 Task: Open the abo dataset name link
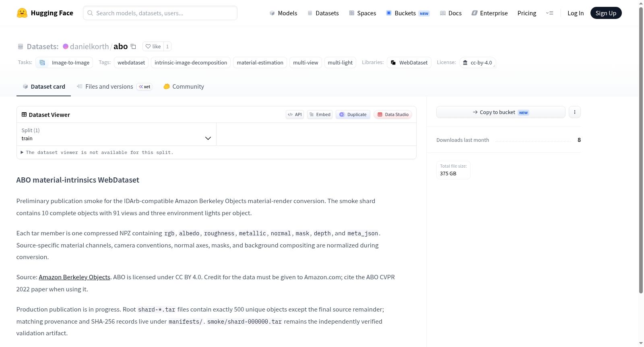[121, 46]
